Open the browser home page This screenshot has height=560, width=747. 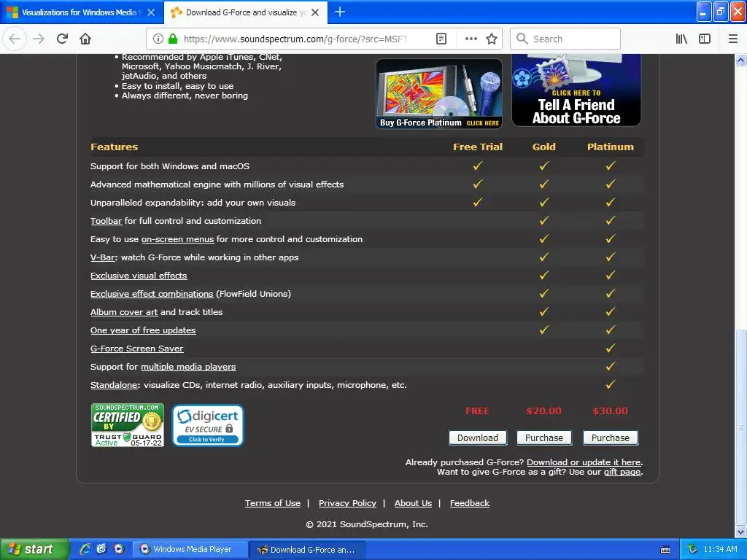[85, 39]
